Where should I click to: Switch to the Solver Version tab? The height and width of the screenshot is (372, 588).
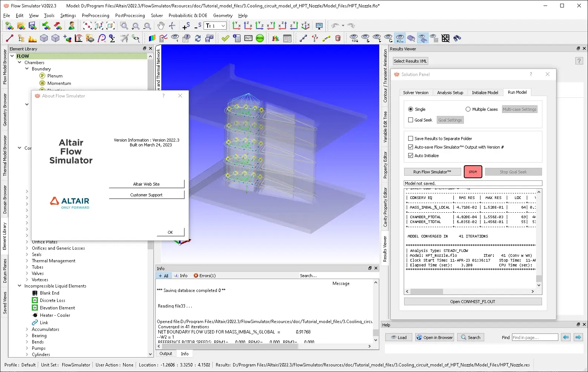click(416, 93)
